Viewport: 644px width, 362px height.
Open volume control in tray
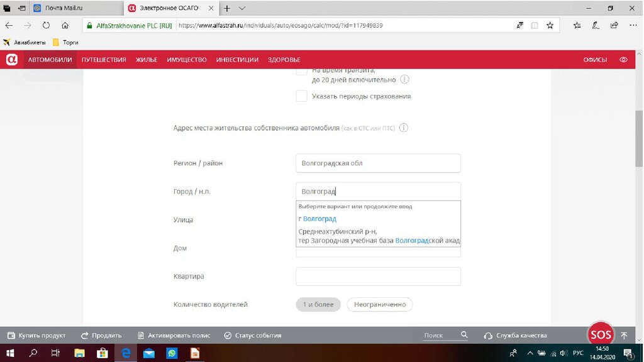pyautogui.click(x=563, y=353)
